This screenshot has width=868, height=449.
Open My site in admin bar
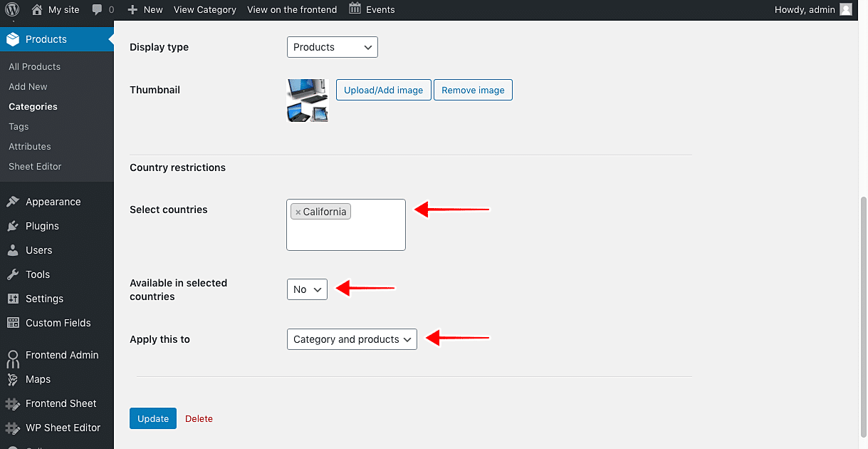point(56,10)
